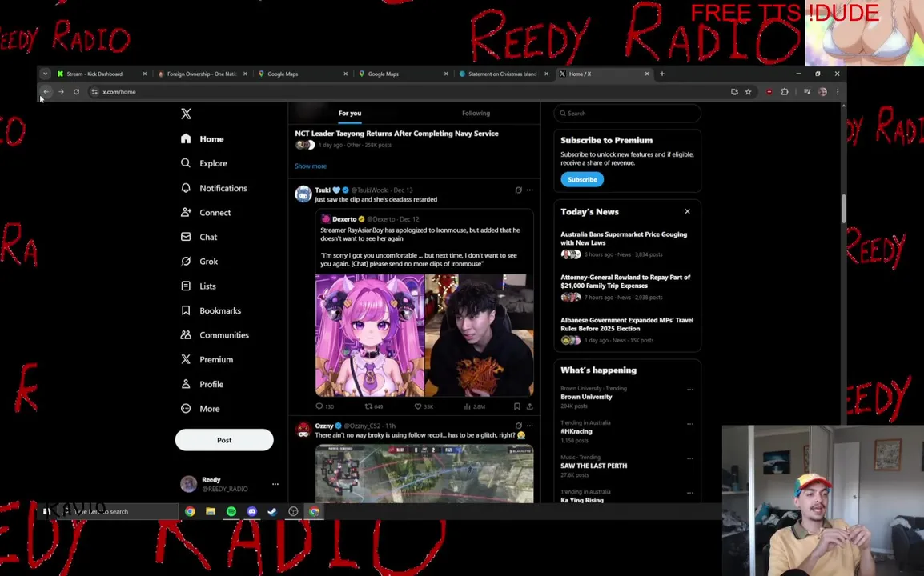Click the Subscribe button
This screenshot has height=576, width=924.
click(x=582, y=180)
